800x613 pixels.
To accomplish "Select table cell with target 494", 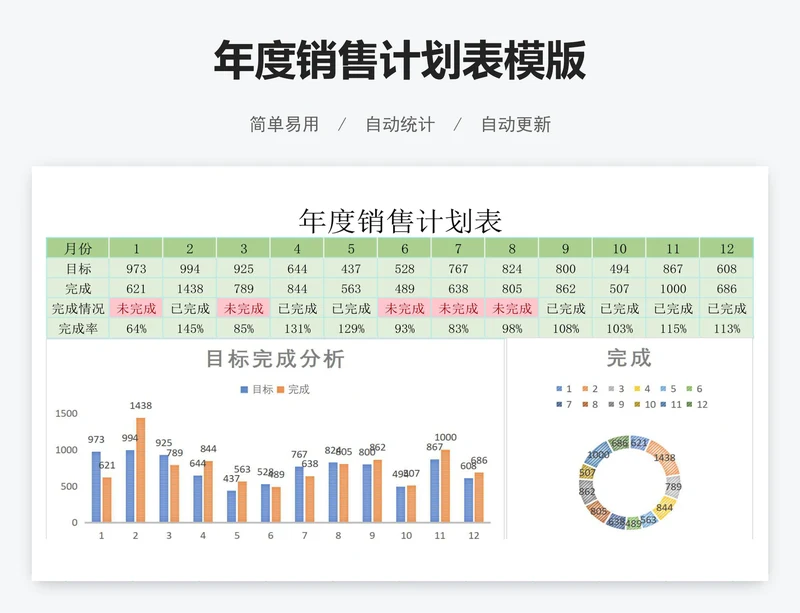I will tap(619, 268).
